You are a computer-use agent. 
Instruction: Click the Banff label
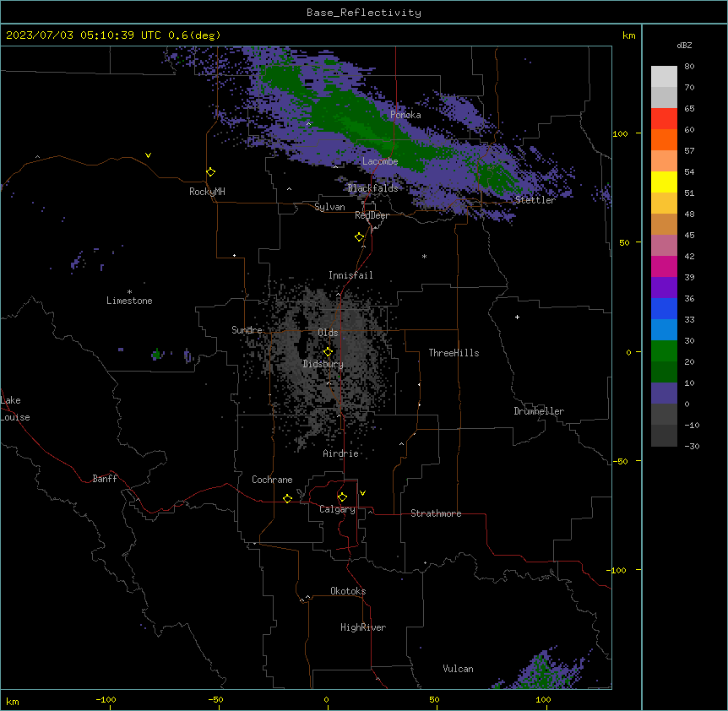(105, 479)
